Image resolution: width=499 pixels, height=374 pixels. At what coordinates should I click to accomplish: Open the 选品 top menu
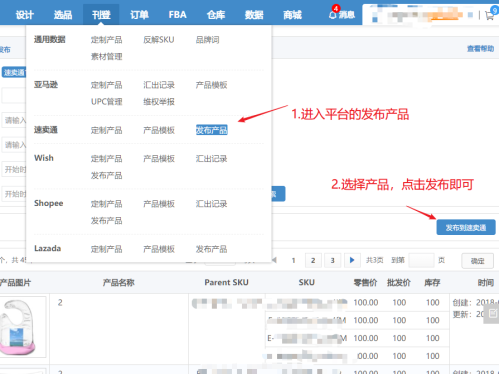coord(63,15)
